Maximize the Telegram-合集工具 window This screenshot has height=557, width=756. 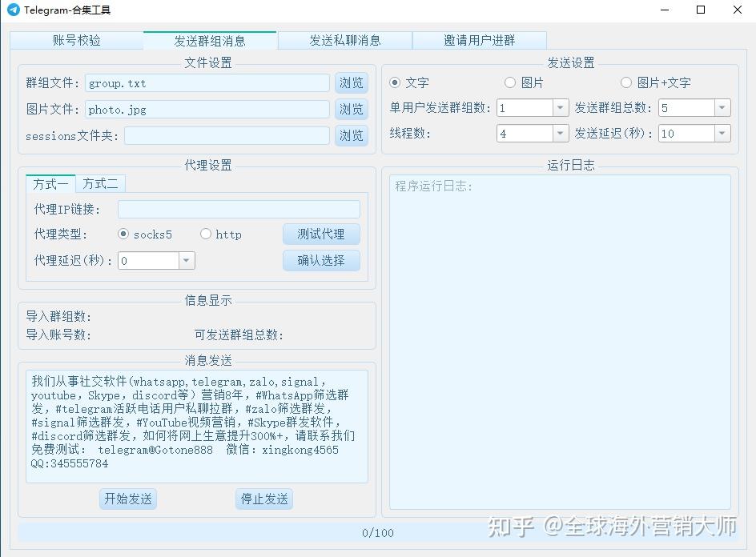(x=701, y=10)
